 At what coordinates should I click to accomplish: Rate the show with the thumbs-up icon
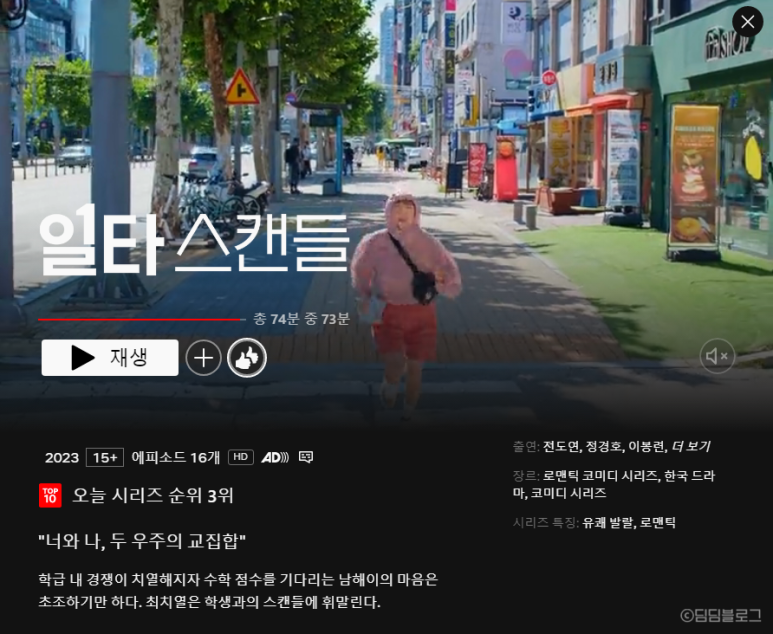(x=247, y=357)
